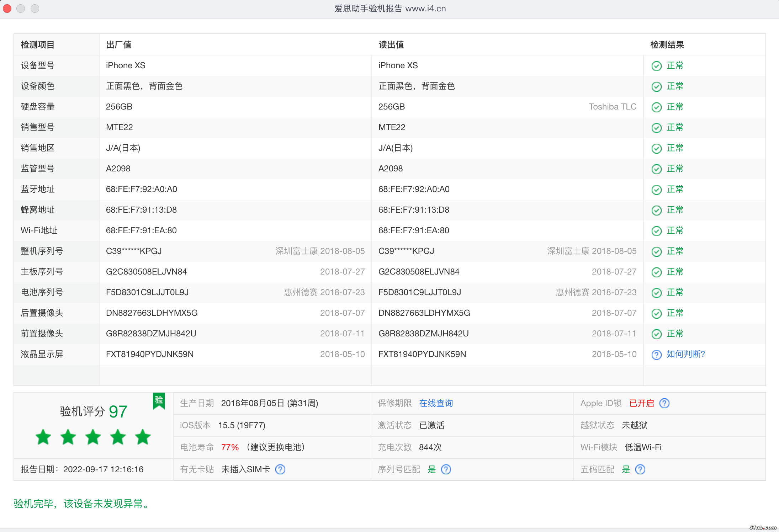Click the question icon next to 未插入SIM卡
This screenshot has width=779, height=532.
coord(280,469)
